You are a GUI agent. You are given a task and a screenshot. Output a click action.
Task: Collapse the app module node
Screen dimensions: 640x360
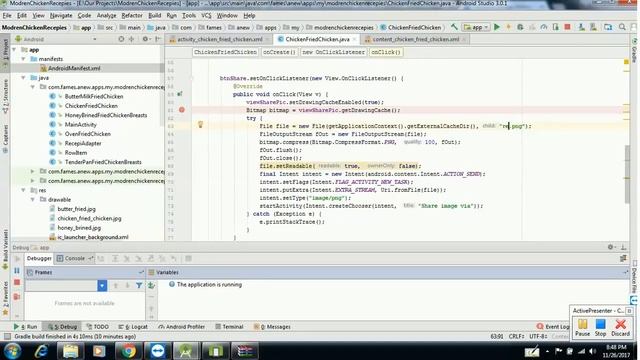(15, 49)
